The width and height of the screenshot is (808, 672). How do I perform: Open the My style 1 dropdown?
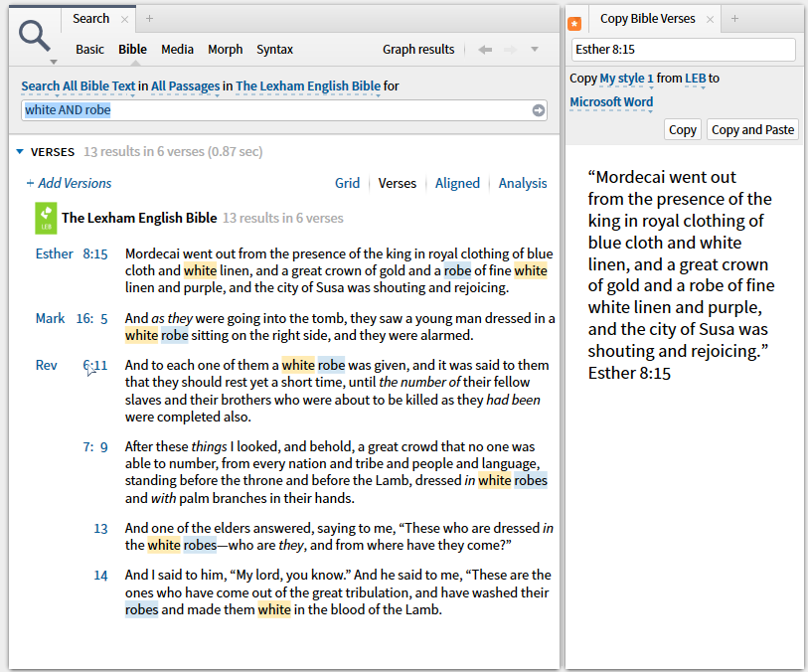click(x=626, y=79)
